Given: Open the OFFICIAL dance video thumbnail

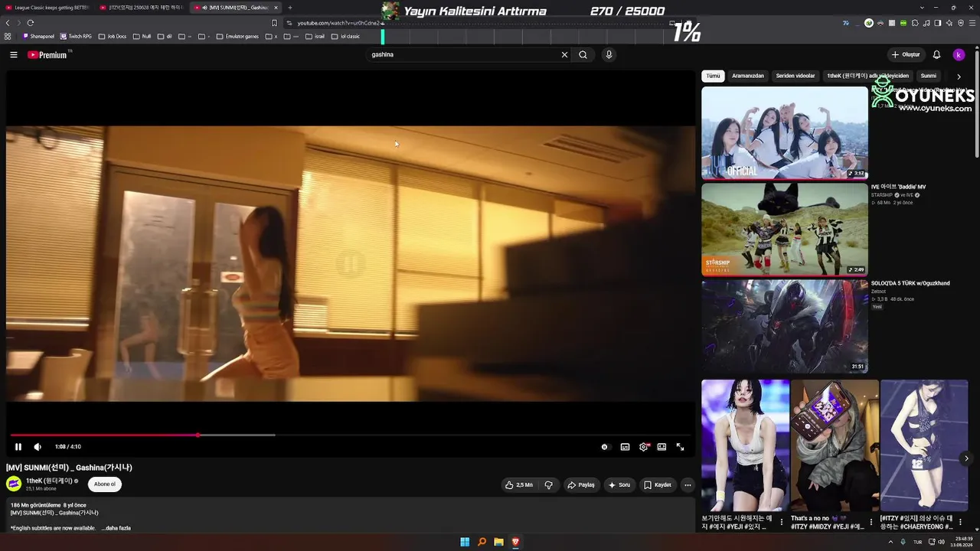Looking at the screenshot, I should [x=785, y=132].
